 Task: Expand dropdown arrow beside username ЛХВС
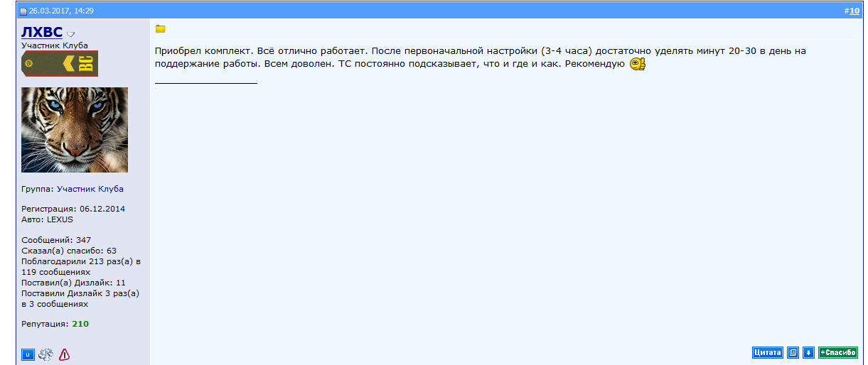point(71,34)
